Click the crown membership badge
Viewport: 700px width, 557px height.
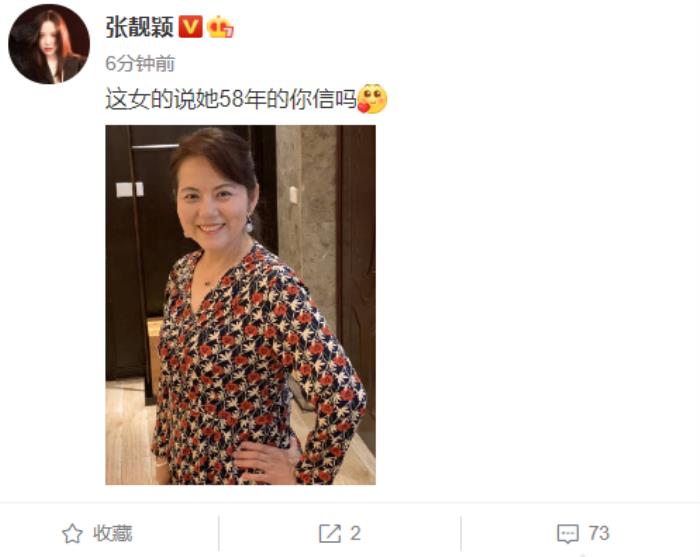(x=220, y=27)
